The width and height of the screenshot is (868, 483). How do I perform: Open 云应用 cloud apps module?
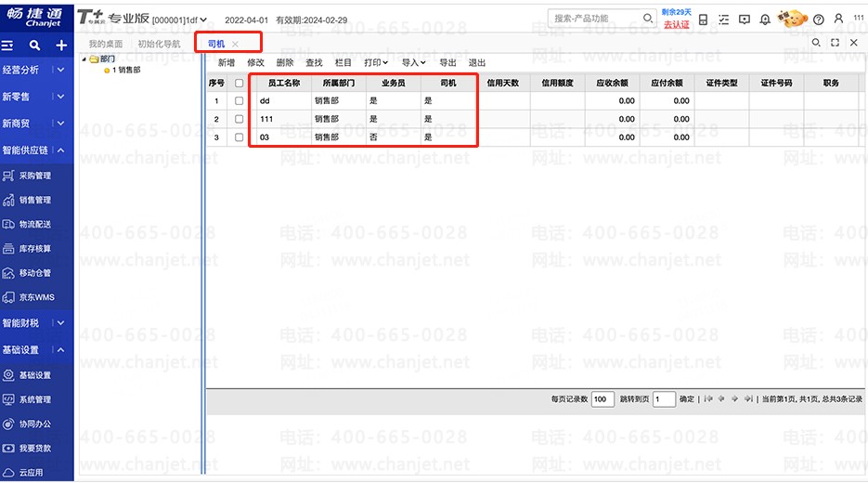pos(22,473)
